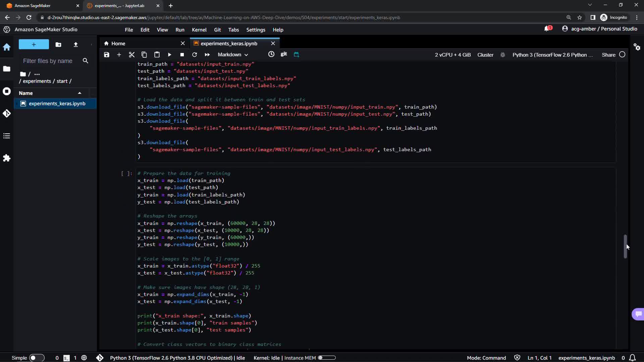This screenshot has width=644, height=362.
Task: Open Running Terminals and Kernels sidebar
Action: pyautogui.click(x=7, y=92)
